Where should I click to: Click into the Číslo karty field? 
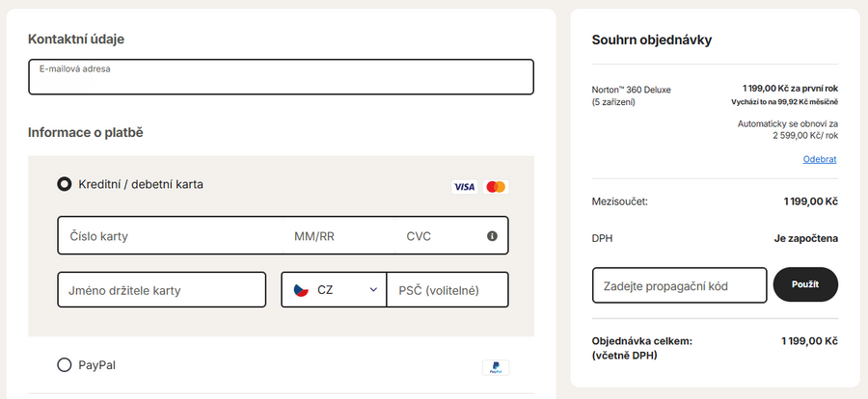coord(169,236)
